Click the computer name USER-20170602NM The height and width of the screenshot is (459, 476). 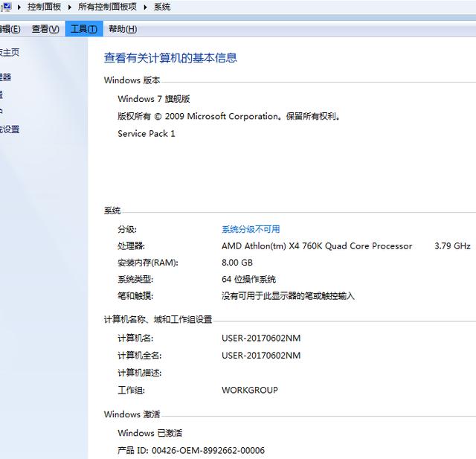point(260,338)
